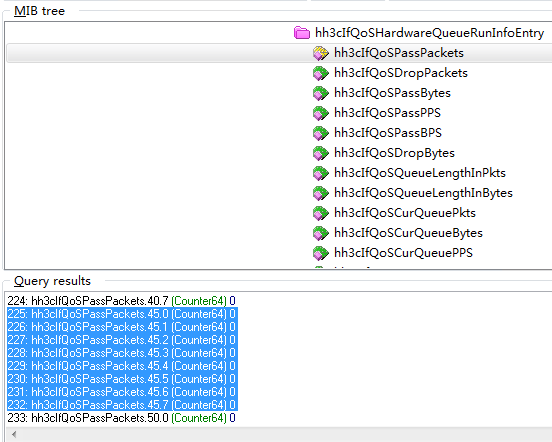Click the hh3cIfQoSDropPackets node icon
Viewport: 552px width, 442px height.
click(321, 73)
